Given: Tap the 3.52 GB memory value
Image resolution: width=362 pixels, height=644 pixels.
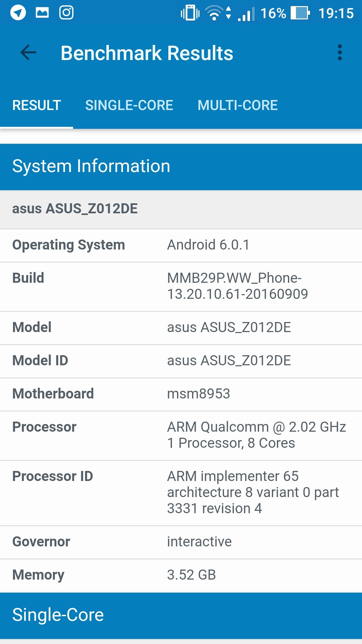Looking at the screenshot, I should coord(191,575).
